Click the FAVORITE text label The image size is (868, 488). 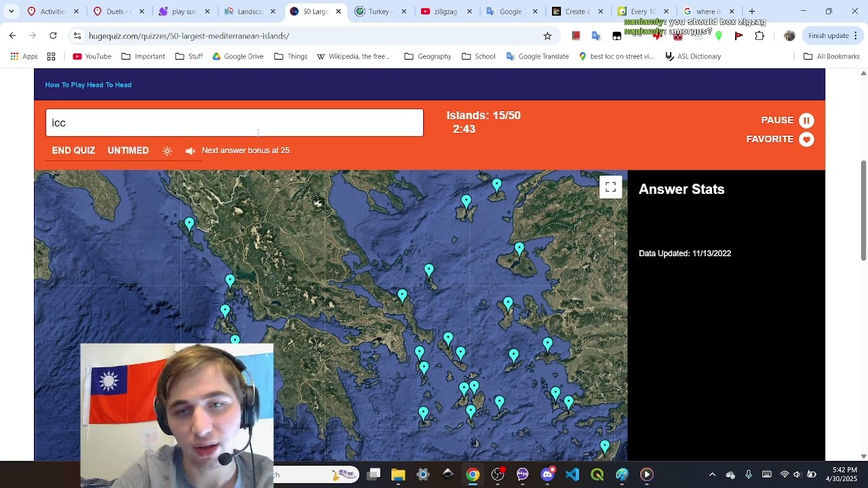point(770,139)
